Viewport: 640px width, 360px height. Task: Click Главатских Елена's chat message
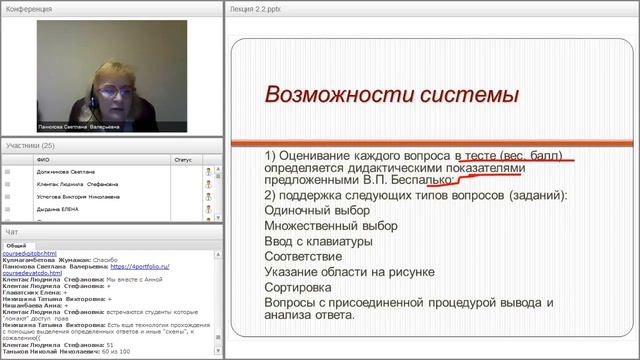[x=35, y=293]
